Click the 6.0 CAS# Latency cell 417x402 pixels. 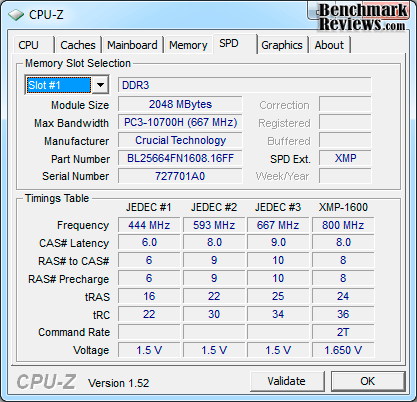149,242
